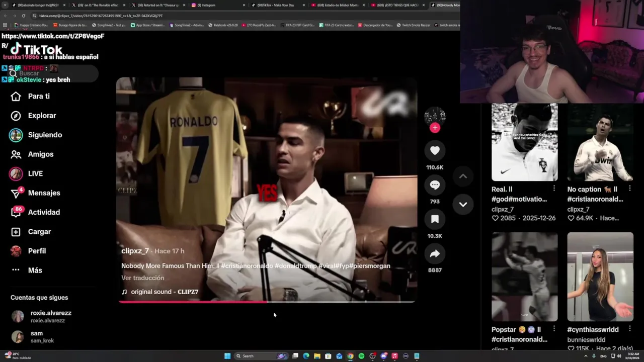
Task: Like 'Real. II' video with 2085 heart
Action: [x=495, y=218]
